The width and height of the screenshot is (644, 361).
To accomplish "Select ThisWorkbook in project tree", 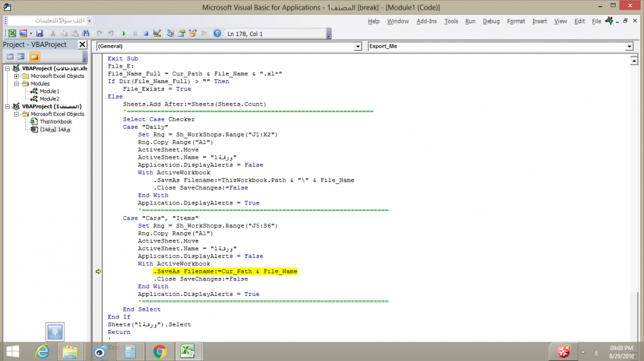I will (x=55, y=122).
